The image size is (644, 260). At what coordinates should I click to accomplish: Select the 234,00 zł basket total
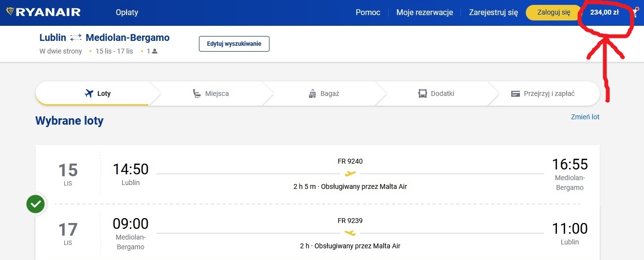coord(604,13)
